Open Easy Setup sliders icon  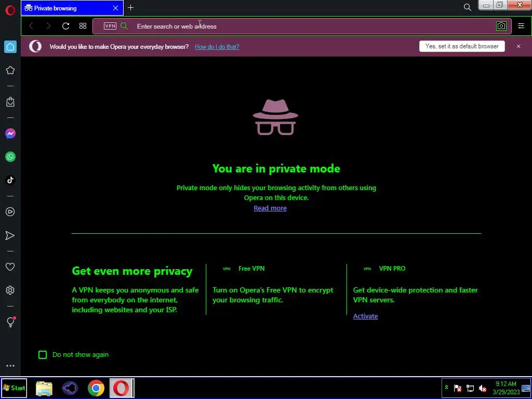(x=521, y=26)
